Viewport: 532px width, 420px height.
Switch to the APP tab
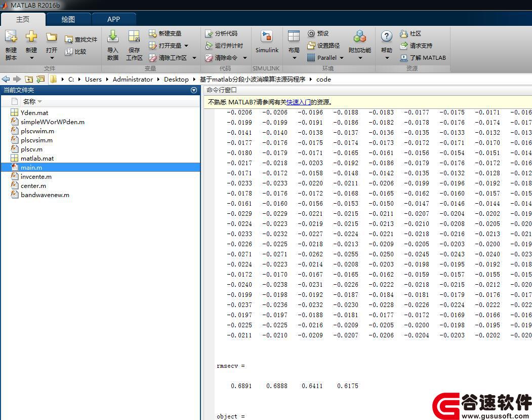[114, 19]
